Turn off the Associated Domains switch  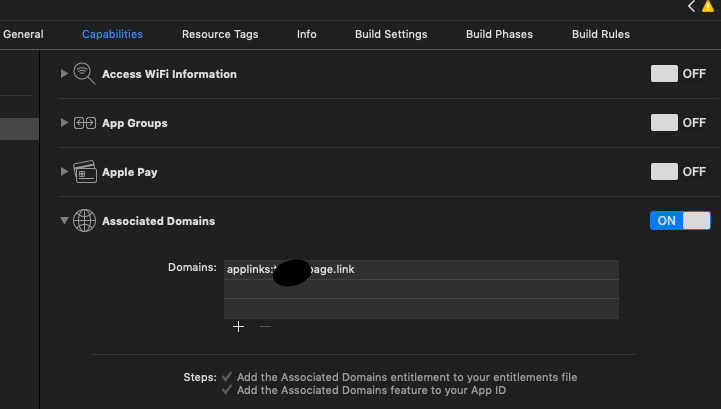[680, 221]
